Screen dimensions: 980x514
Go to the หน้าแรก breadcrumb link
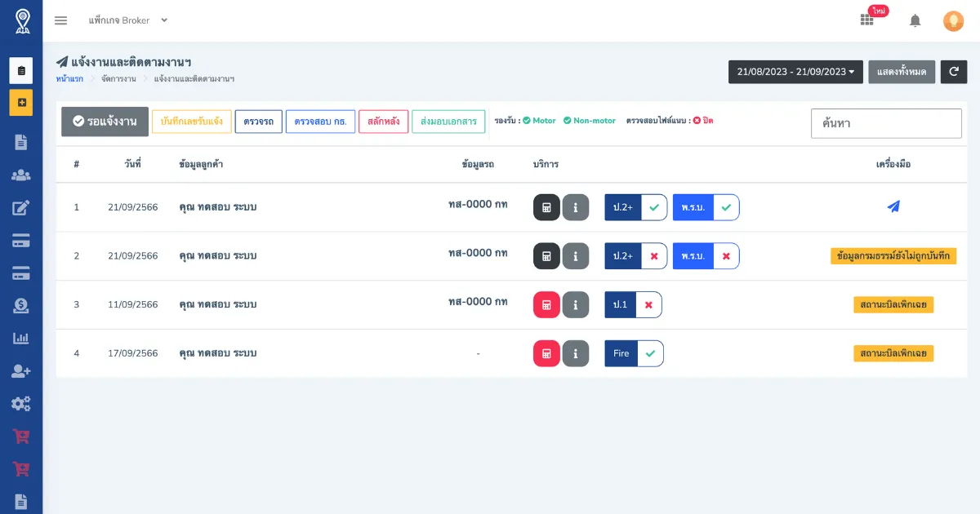pos(69,79)
